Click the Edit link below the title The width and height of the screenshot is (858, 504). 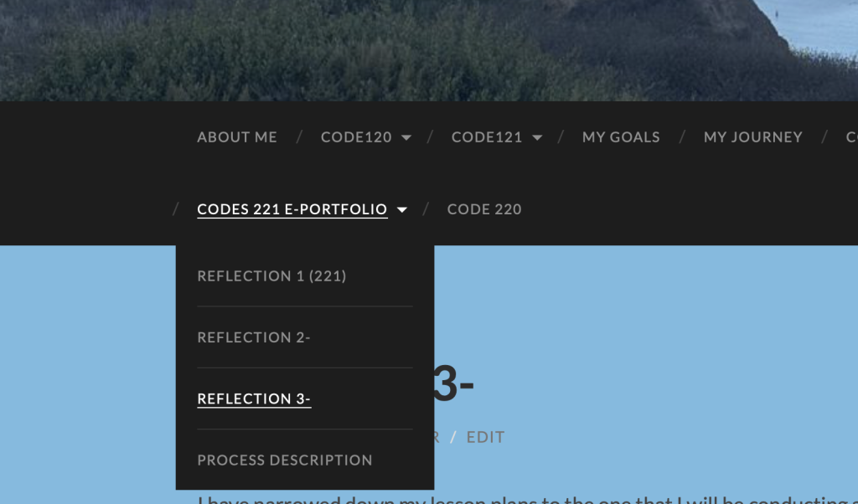(x=486, y=437)
